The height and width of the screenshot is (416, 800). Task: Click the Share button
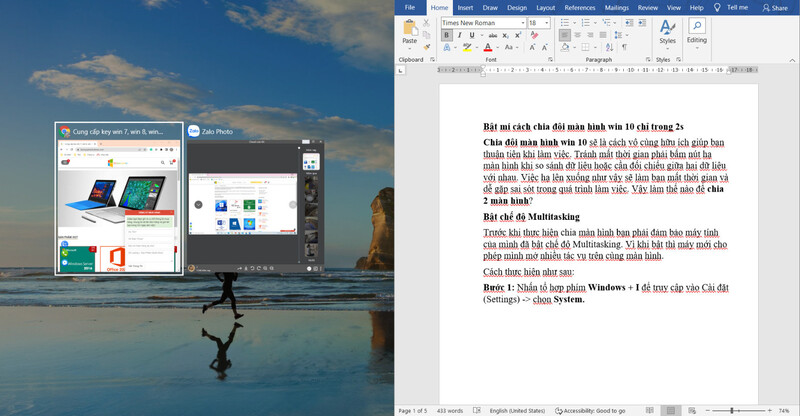775,8
